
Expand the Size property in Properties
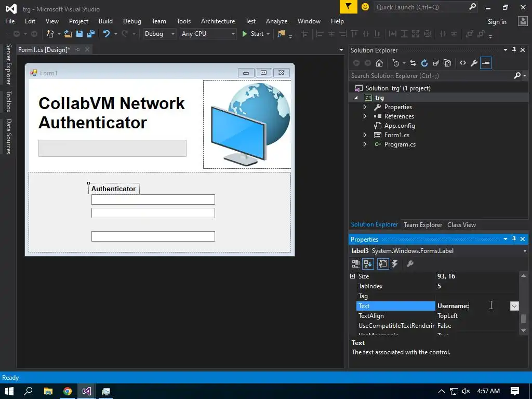(x=353, y=276)
